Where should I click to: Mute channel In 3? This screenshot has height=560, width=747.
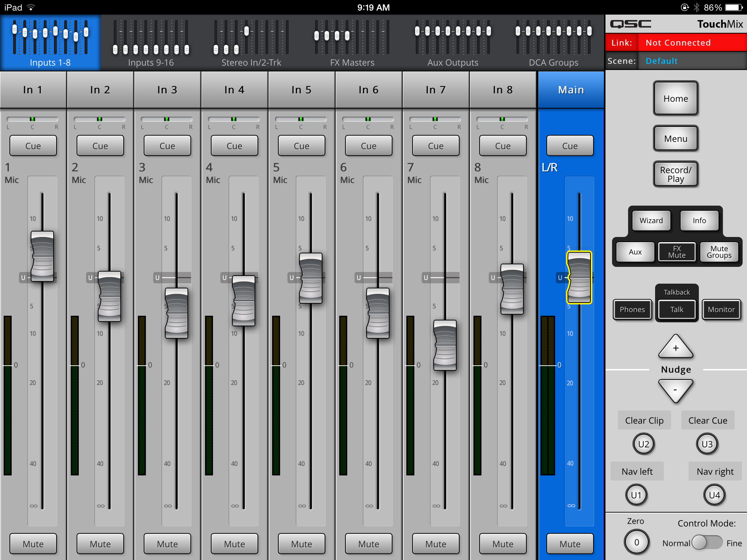[167, 544]
